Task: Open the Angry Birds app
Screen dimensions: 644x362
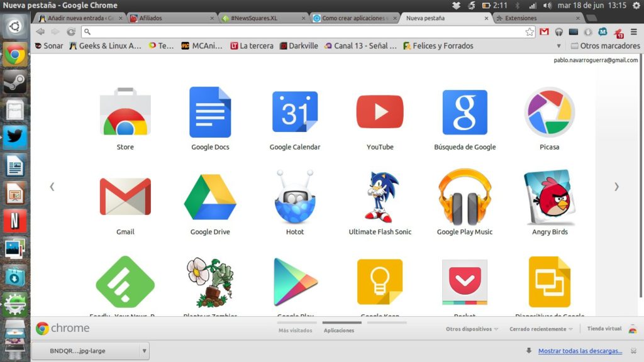Action: tap(550, 198)
